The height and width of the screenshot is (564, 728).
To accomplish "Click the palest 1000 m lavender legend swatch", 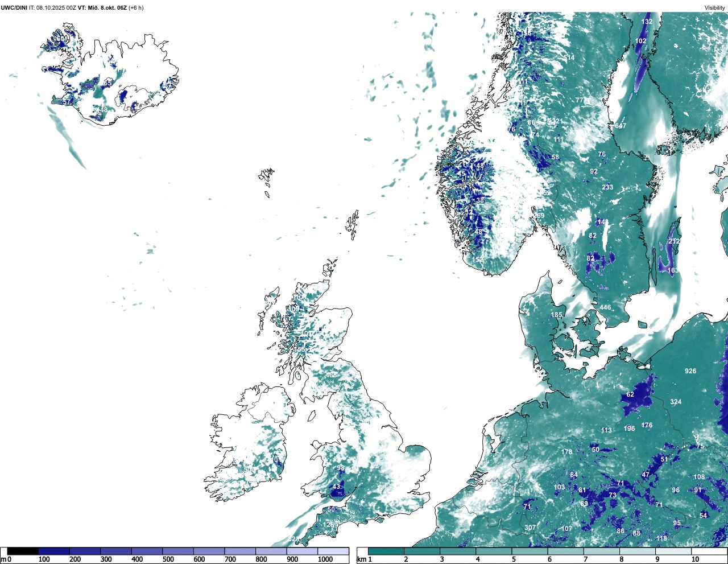I will pos(333,551).
